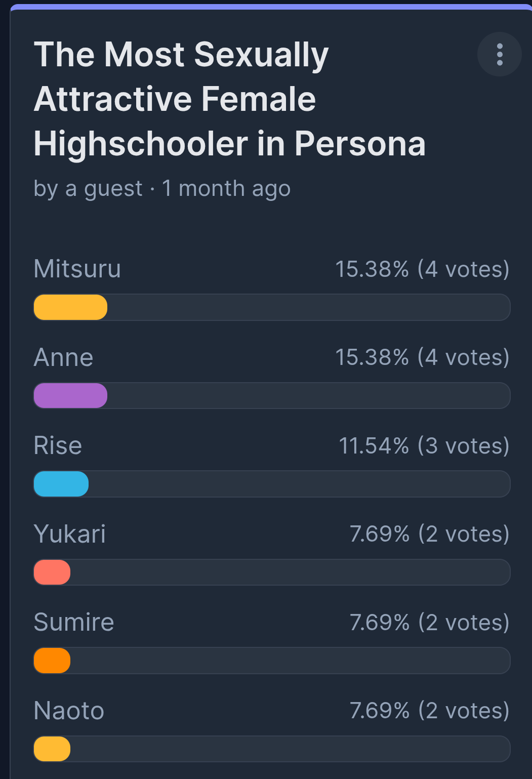Select the Rise option label

click(58, 445)
